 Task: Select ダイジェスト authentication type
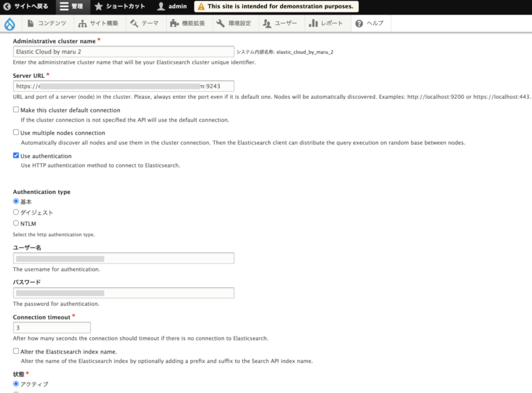(16, 212)
